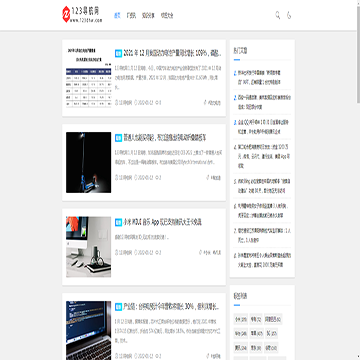Open the article titled 2021 年 12 月 … 109%
Viewport: 360px width, 360px height.
[172, 53]
